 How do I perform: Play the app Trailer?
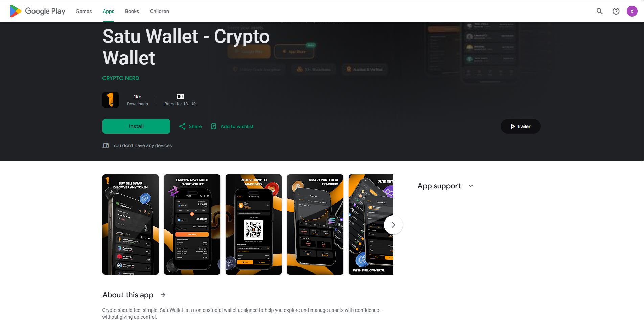[521, 126]
